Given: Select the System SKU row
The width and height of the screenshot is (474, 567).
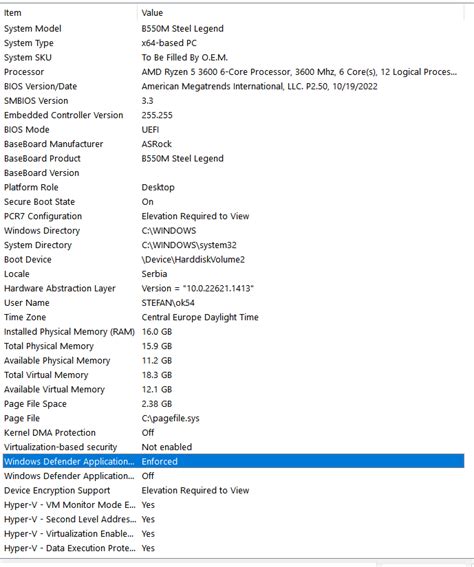Looking at the screenshot, I should 233,57.
